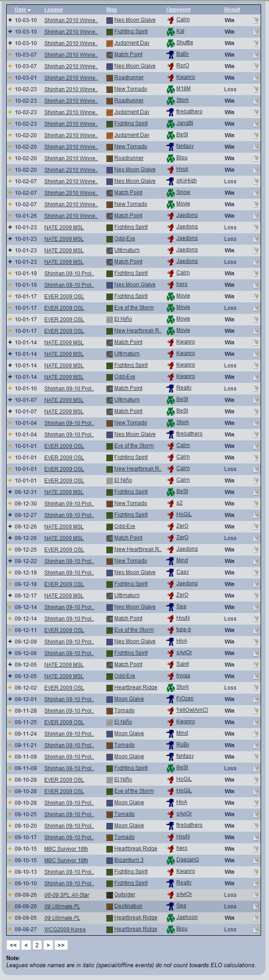Open opponent sKyHigh's profile link
This screenshot has width=269, height=980.
click(186, 181)
